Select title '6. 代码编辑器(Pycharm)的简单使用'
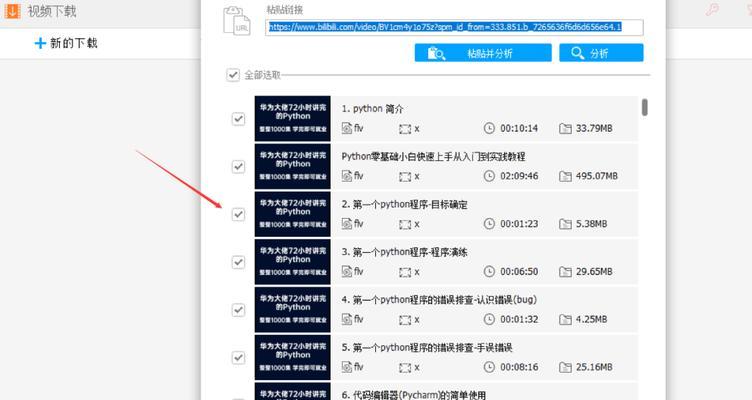Image resolution: width=752 pixels, height=400 pixels. click(x=413, y=395)
